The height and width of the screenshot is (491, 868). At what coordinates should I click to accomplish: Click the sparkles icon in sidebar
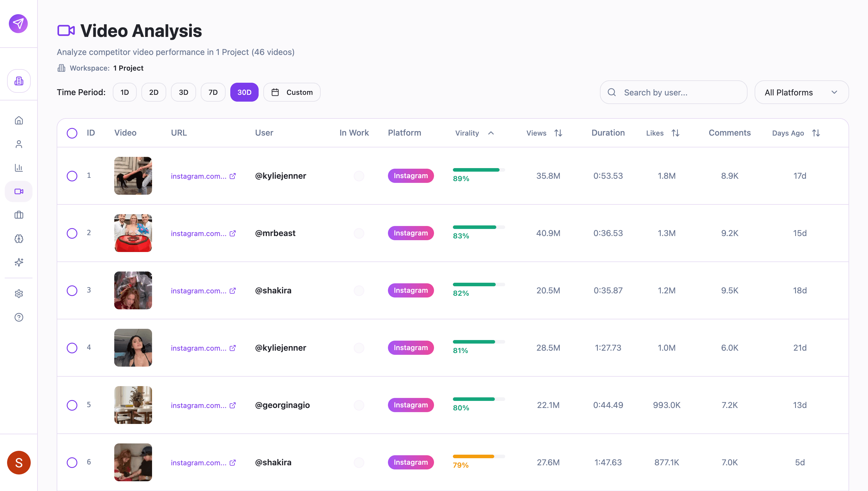[x=19, y=262]
